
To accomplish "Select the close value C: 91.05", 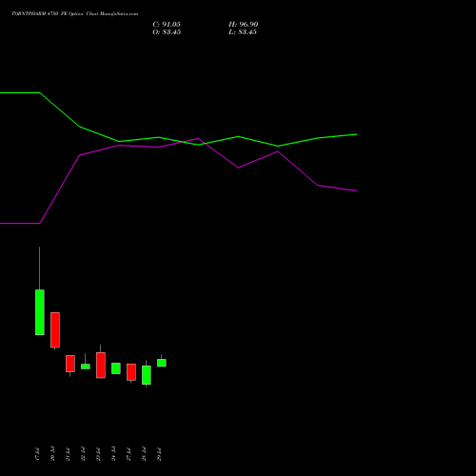I will (167, 25).
